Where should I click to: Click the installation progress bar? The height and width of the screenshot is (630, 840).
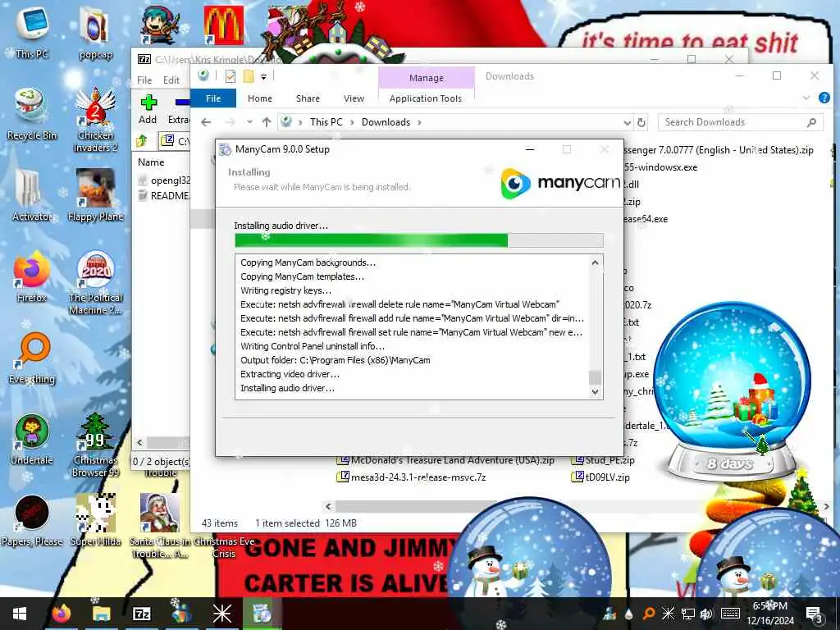(419, 240)
